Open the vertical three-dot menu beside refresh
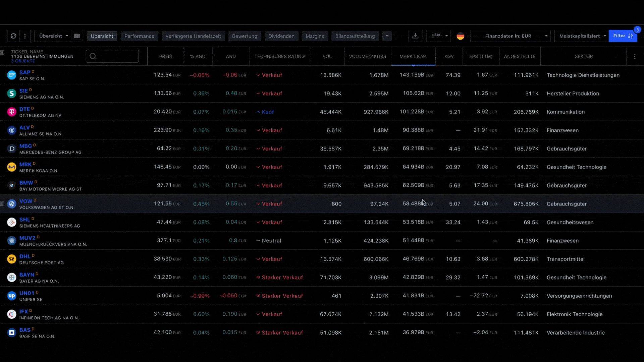Image resolution: width=644 pixels, height=362 pixels. coord(24,36)
